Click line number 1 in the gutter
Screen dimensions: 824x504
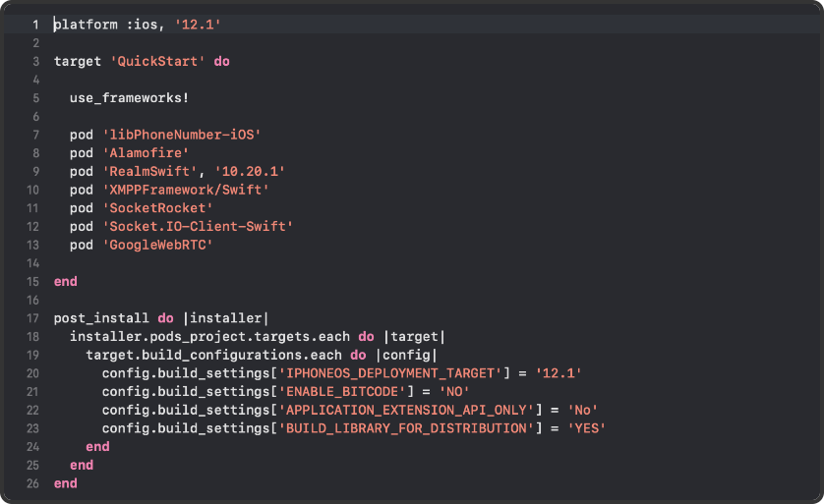35,24
